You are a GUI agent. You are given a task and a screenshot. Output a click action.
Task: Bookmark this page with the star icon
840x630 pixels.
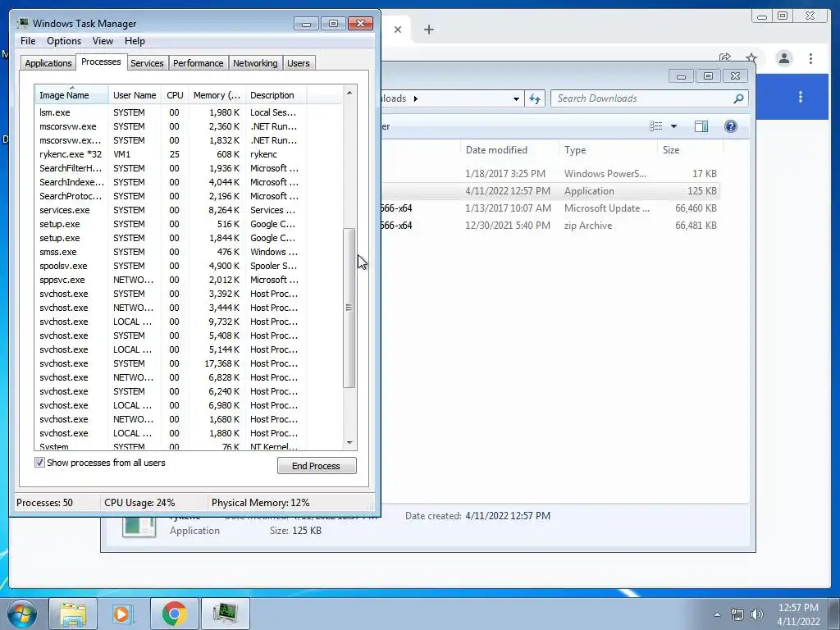coord(751,57)
